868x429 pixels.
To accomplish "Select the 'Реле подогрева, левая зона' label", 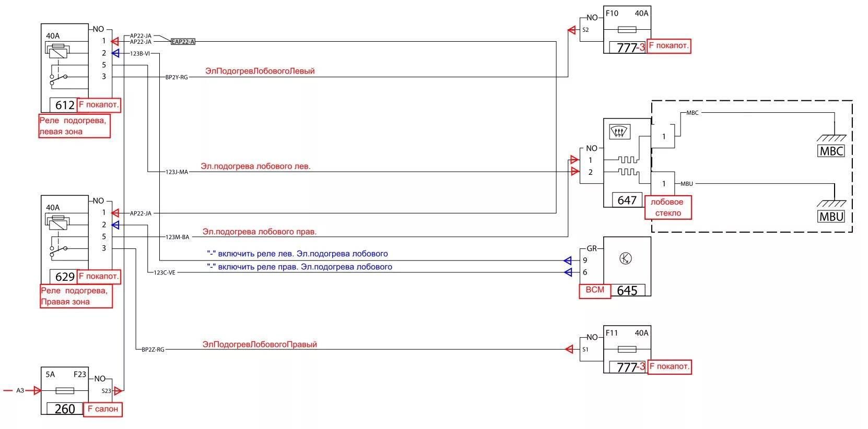I will (74, 126).
